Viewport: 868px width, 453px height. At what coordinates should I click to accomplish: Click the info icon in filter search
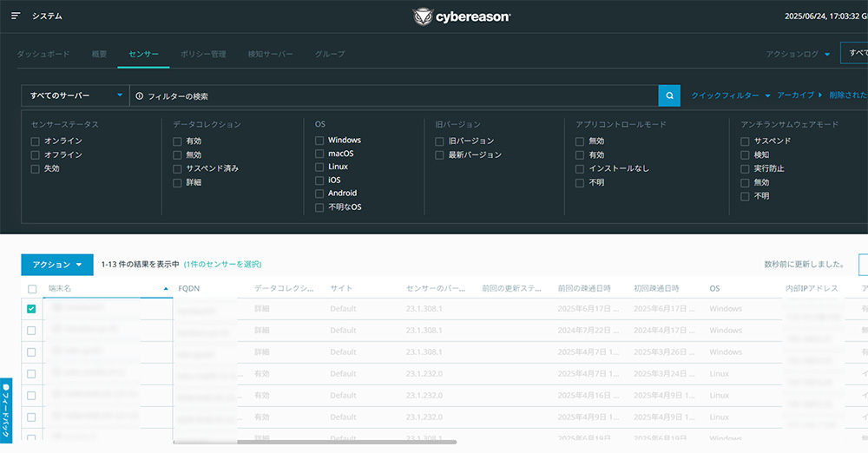click(x=140, y=95)
